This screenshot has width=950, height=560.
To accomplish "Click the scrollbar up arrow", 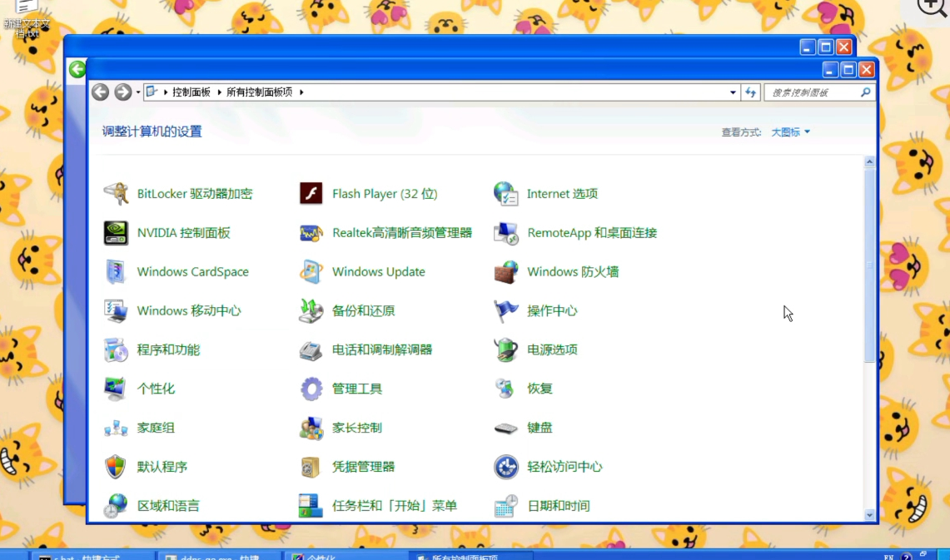I will pyautogui.click(x=869, y=161).
